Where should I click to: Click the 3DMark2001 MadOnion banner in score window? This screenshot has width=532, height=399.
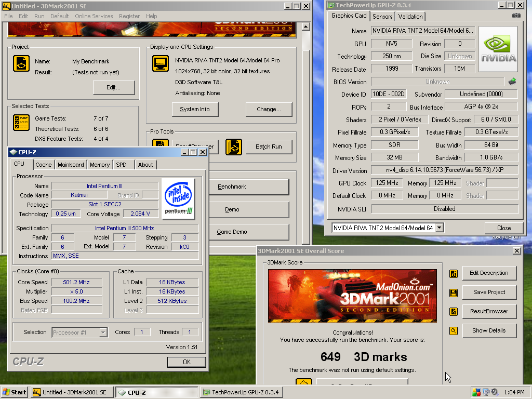(352, 296)
